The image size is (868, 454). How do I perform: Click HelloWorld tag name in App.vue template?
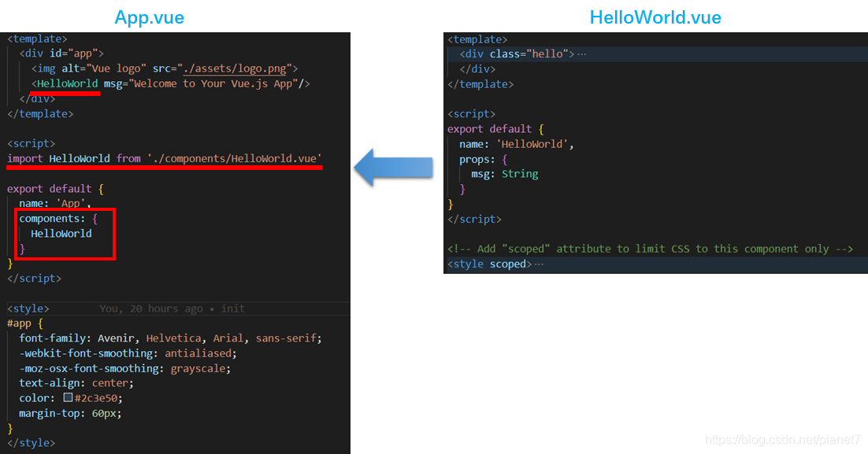68,83
